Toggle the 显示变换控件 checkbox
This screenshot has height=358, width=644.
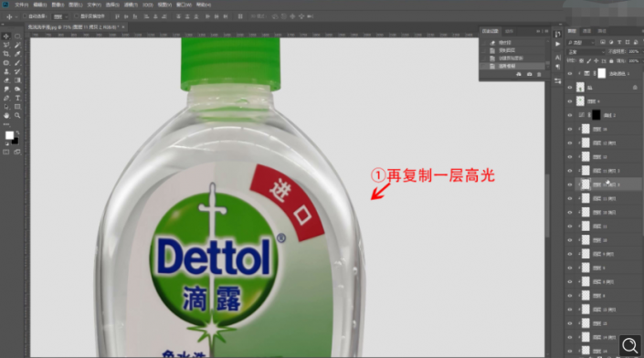coord(77,16)
